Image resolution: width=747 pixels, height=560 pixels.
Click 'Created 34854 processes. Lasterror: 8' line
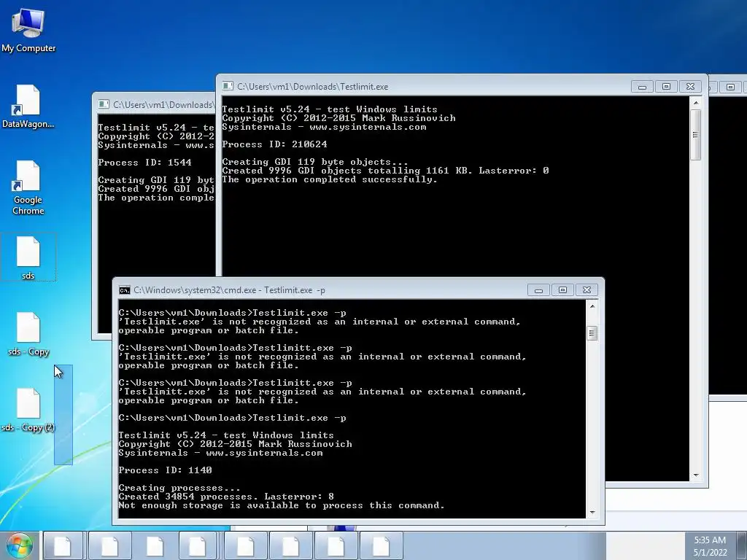click(x=226, y=497)
